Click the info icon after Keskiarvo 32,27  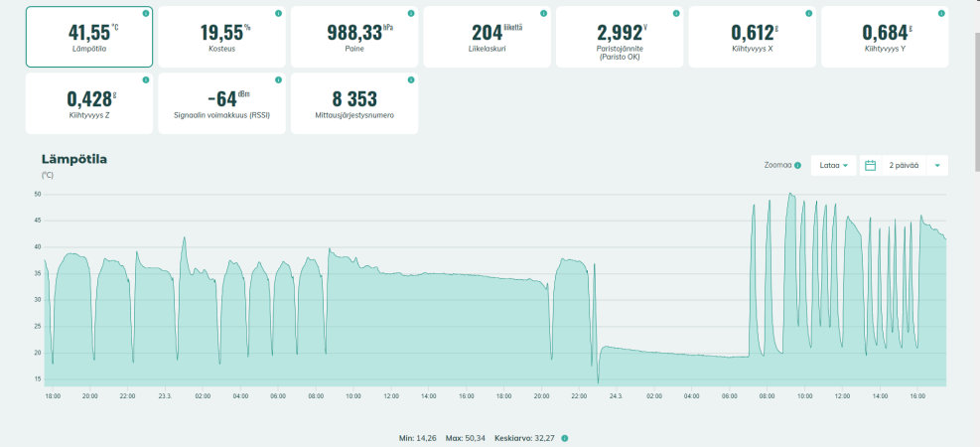[x=564, y=438]
